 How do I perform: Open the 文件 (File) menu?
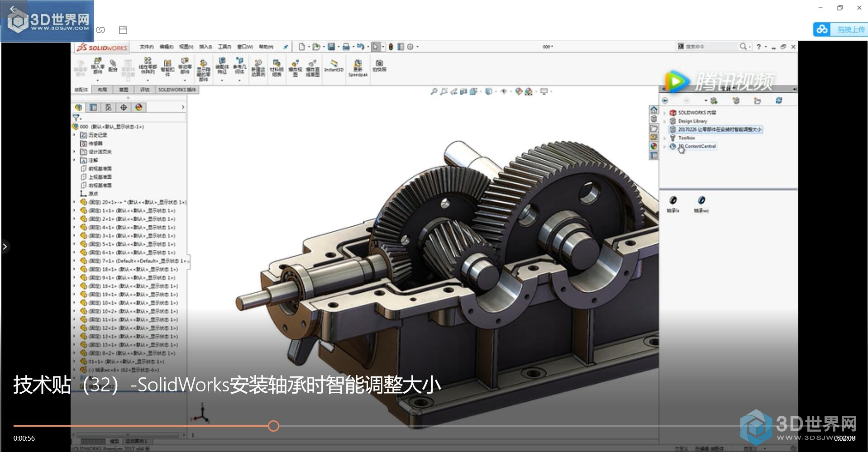pos(147,47)
